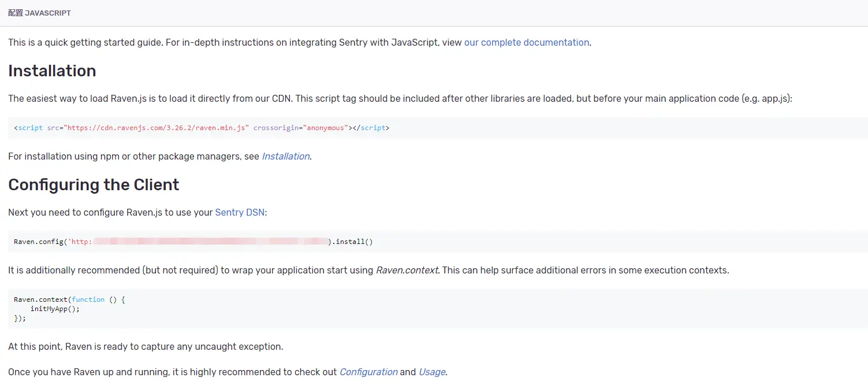Click the raven.min.js CDN URL in code
868x381 pixels.
158,128
